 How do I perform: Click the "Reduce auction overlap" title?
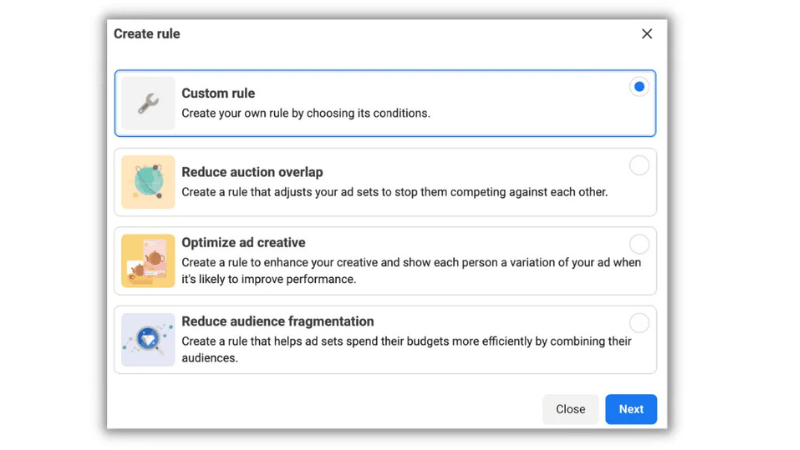[252, 172]
